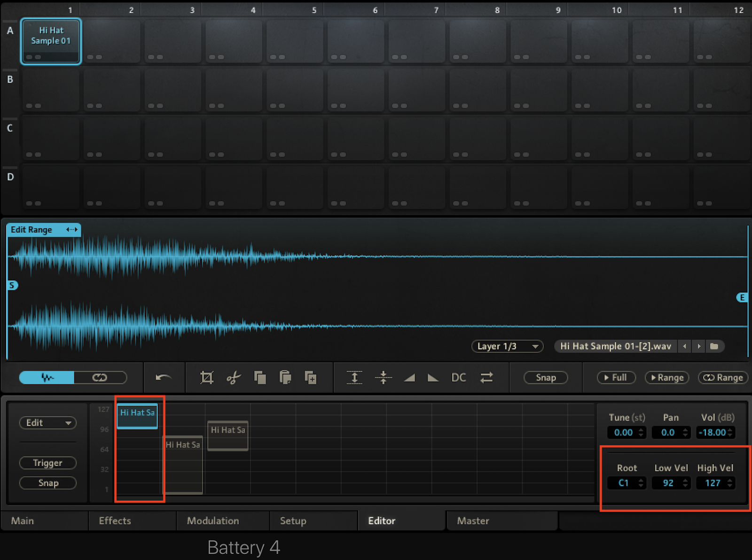Image resolution: width=752 pixels, height=560 pixels.
Task: Open the Master tab
Action: 502,521
